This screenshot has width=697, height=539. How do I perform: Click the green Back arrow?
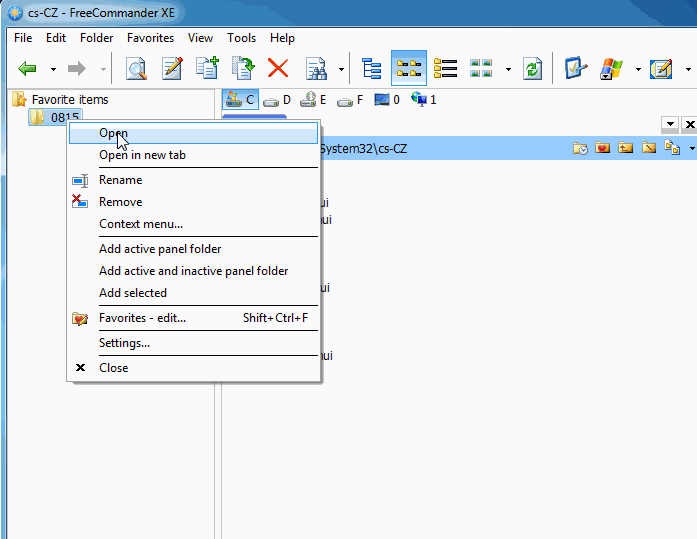tap(27, 69)
